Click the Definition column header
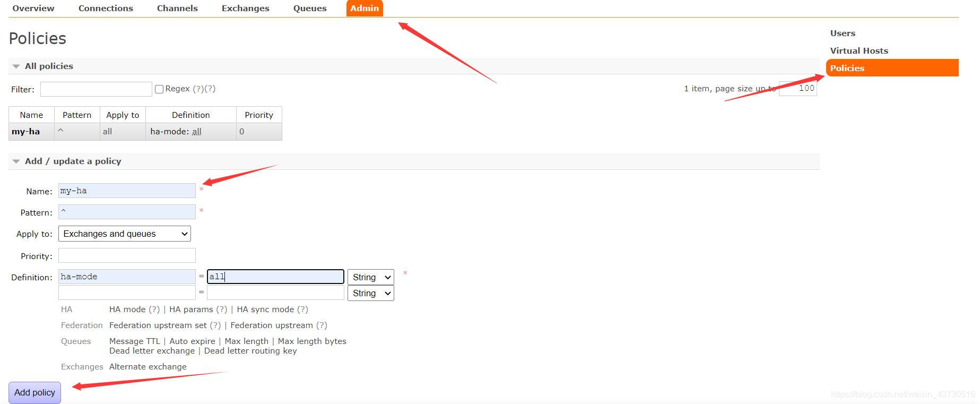The width and height of the screenshot is (980, 404). click(191, 115)
